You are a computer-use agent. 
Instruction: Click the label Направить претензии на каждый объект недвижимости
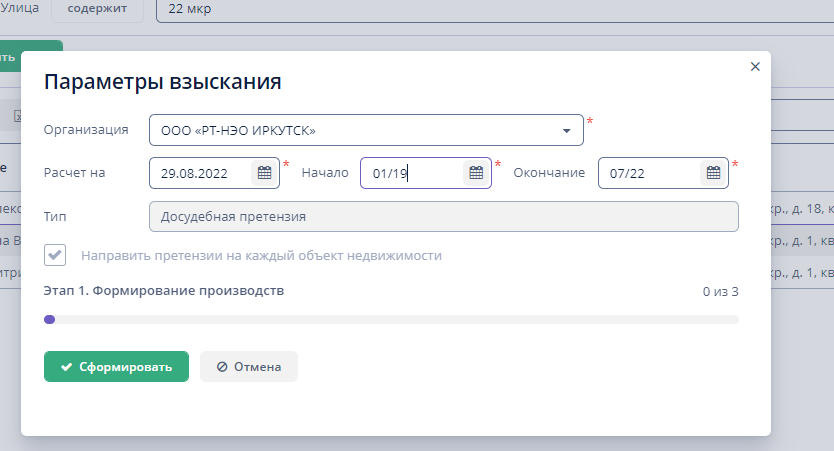coord(261,255)
